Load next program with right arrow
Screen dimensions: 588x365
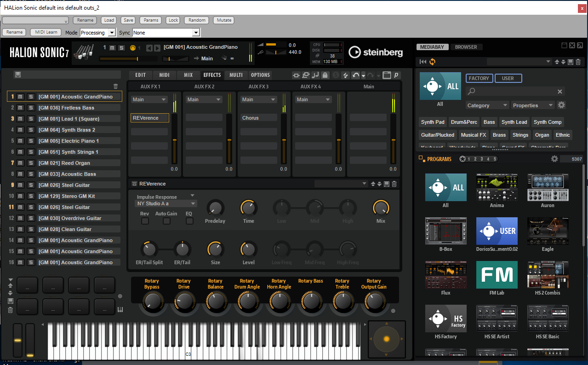pos(157,48)
